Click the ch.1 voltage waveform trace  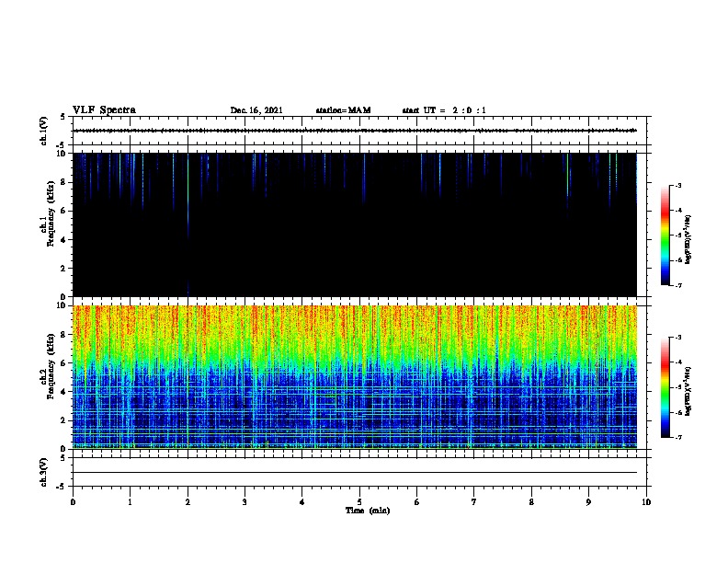point(355,131)
